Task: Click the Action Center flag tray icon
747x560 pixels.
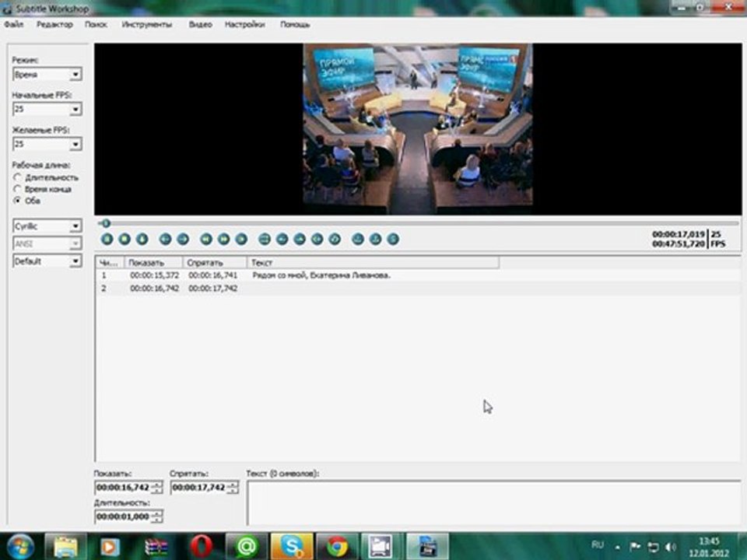Action: (635, 547)
